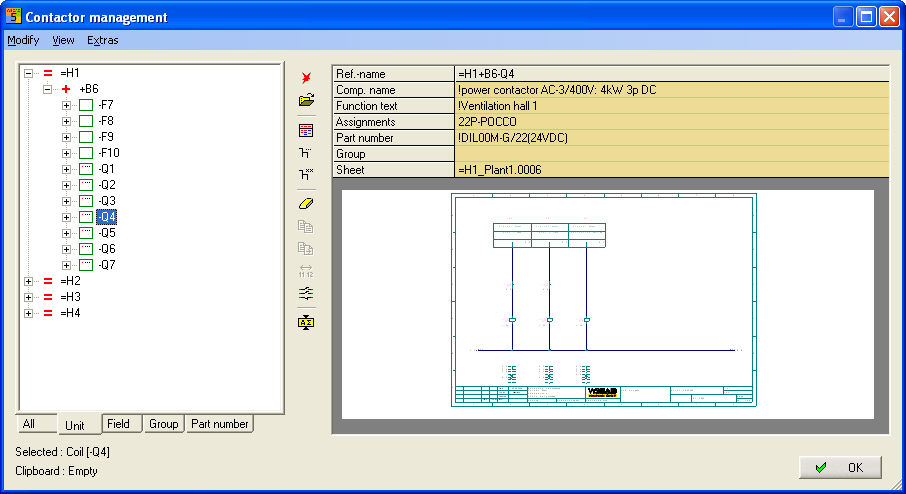Viewport: 906px width, 494px height.
Task: Click the red-black switch lines icon
Action: pos(306,294)
